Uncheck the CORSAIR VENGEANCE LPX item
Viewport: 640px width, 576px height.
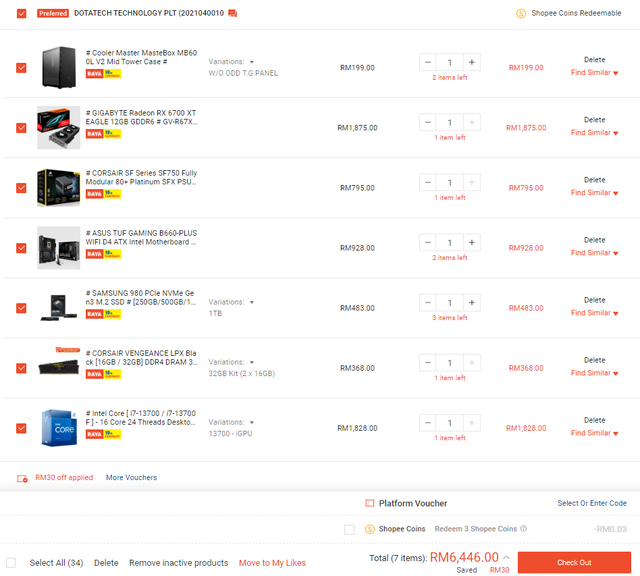21,368
